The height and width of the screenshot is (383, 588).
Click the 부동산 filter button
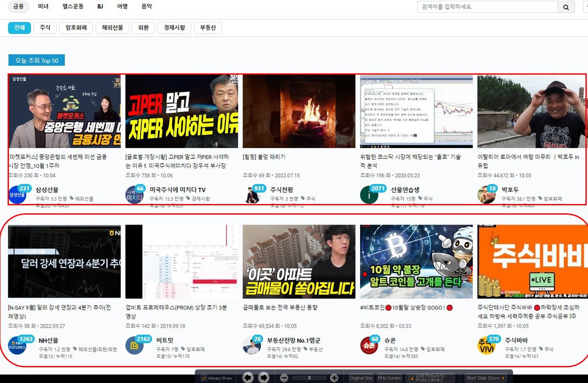(208, 28)
